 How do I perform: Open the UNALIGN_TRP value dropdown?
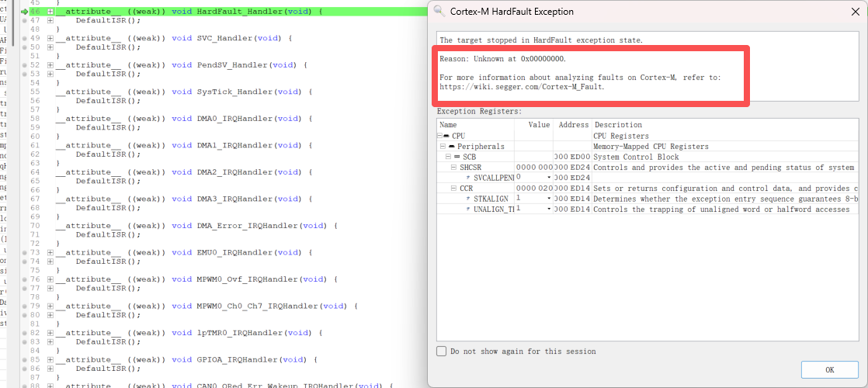pyautogui.click(x=549, y=210)
